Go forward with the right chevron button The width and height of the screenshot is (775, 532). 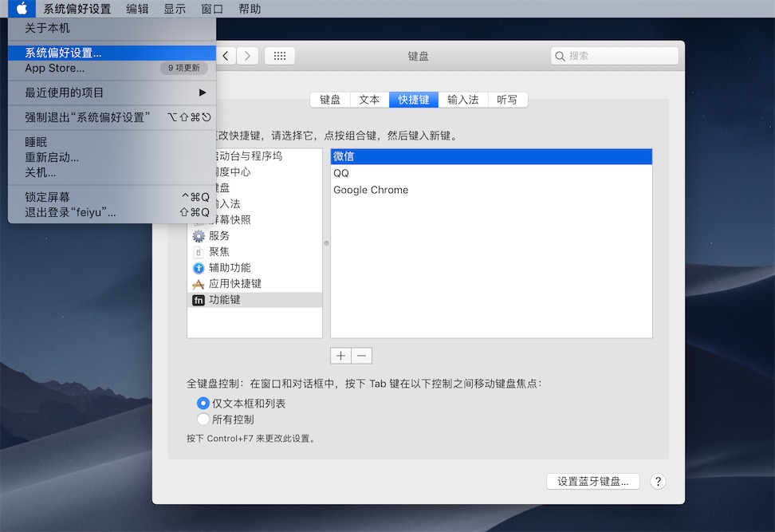point(247,56)
